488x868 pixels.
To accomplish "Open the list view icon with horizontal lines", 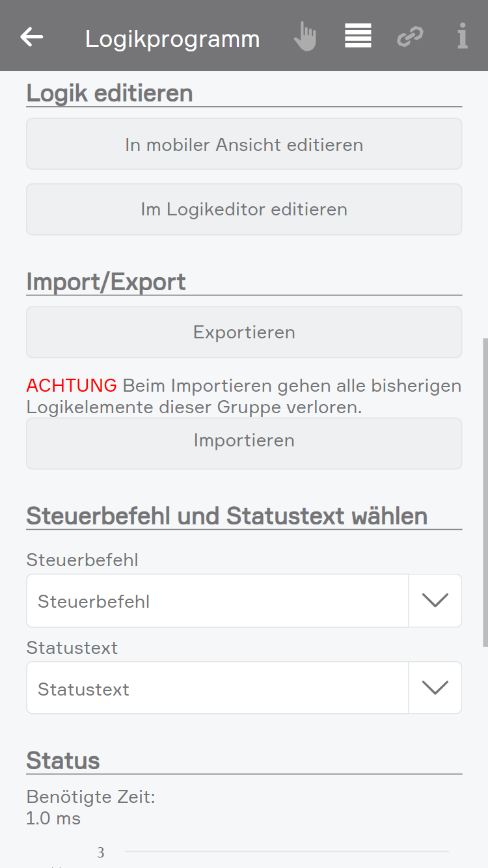I will (358, 36).
